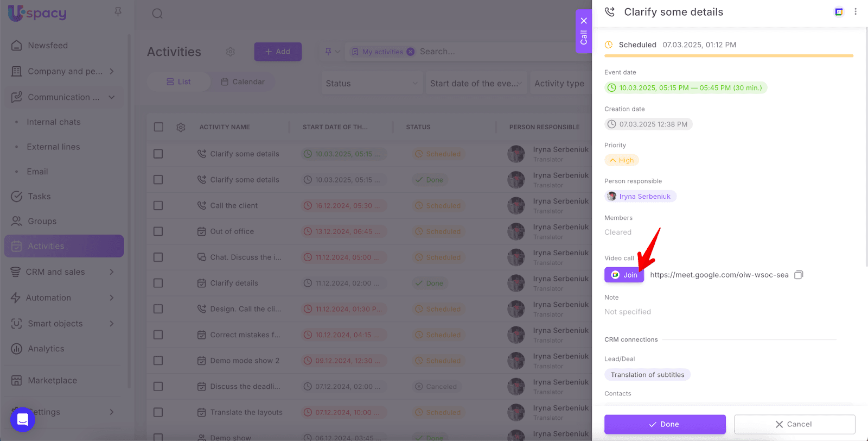
Task: Check the Out of office row
Action: coord(158,231)
